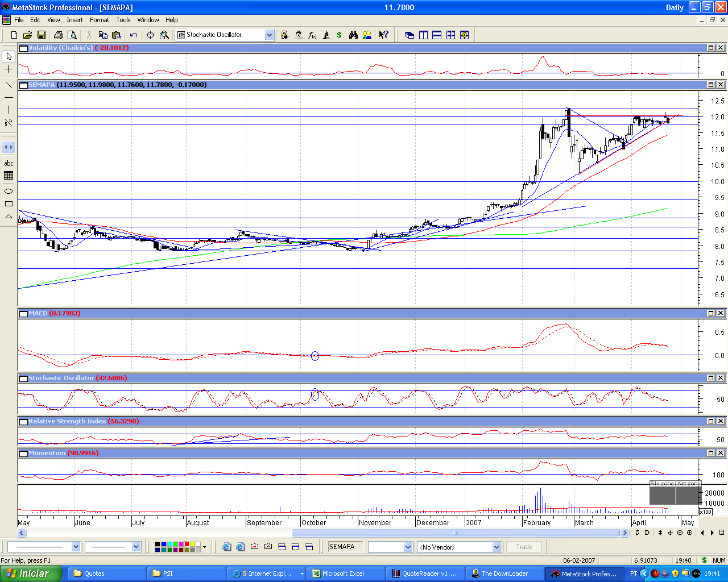This screenshot has height=582, width=728.
Task: Switch to The DownLoader taskbar button
Action: pos(504,573)
